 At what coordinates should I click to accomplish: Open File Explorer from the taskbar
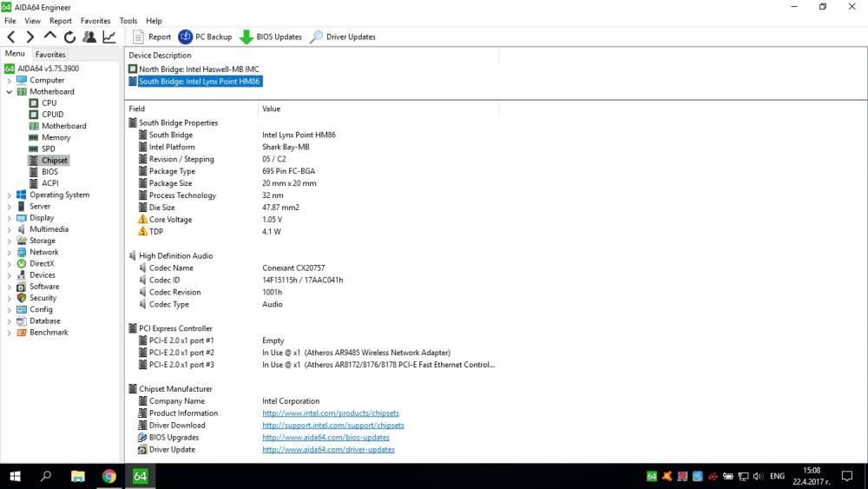(x=77, y=476)
